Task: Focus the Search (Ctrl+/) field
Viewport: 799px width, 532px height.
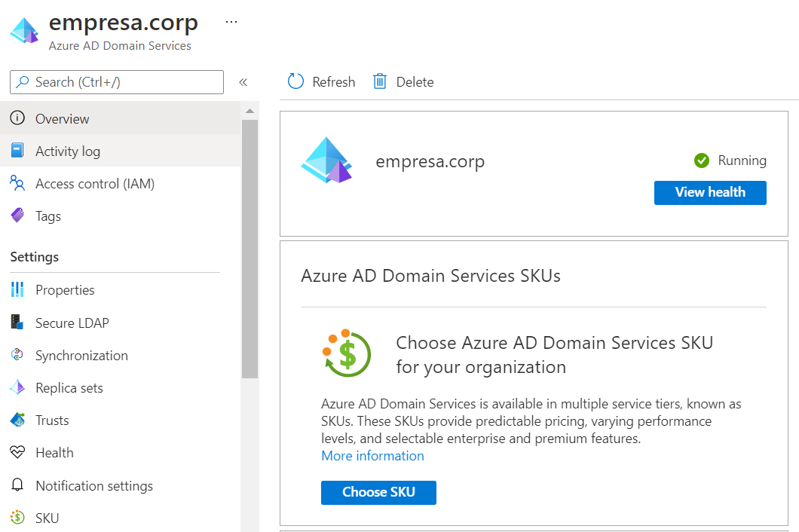Action: pyautogui.click(x=117, y=82)
